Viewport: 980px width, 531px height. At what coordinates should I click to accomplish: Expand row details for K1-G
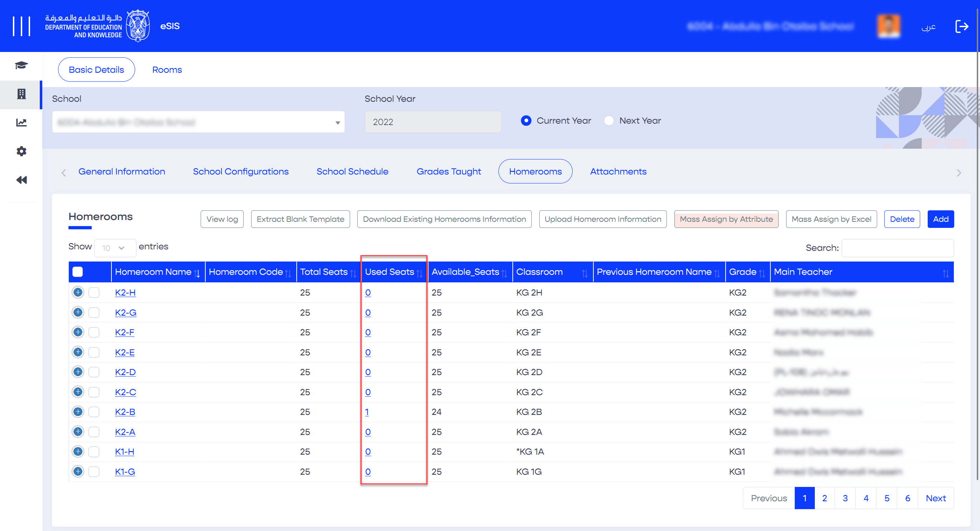point(78,472)
